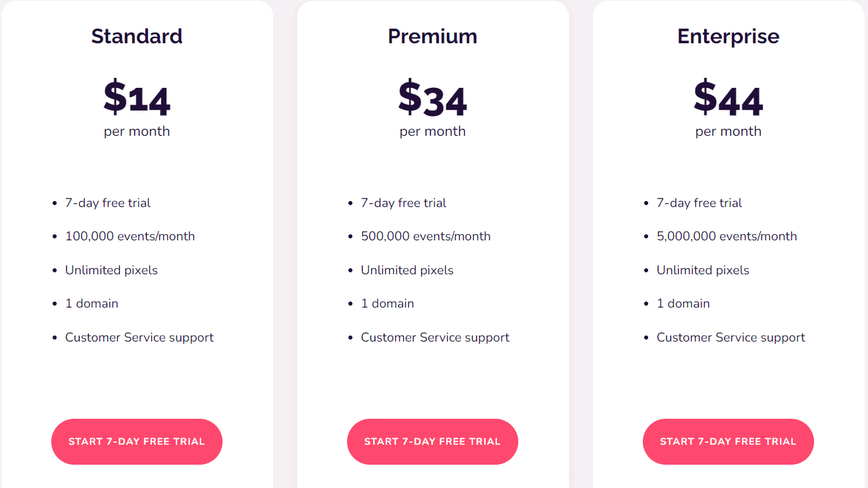Click 100,000 events/month under Standard
Image resolution: width=868 pixels, height=488 pixels.
point(130,236)
